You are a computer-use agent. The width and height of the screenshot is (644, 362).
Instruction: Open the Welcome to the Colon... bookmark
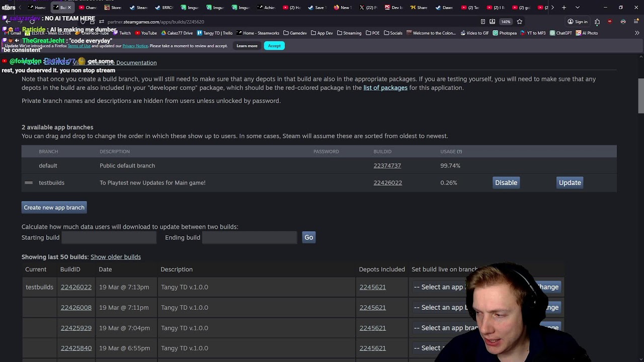click(431, 33)
